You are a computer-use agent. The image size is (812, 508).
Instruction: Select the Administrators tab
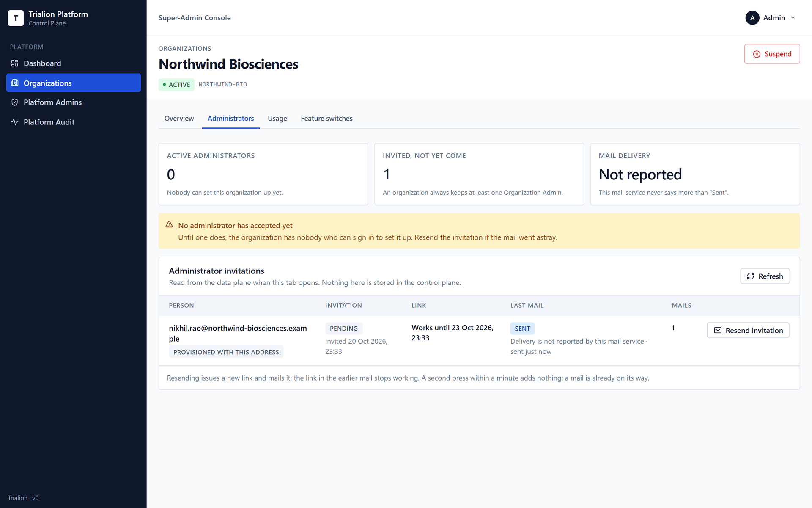pos(230,119)
